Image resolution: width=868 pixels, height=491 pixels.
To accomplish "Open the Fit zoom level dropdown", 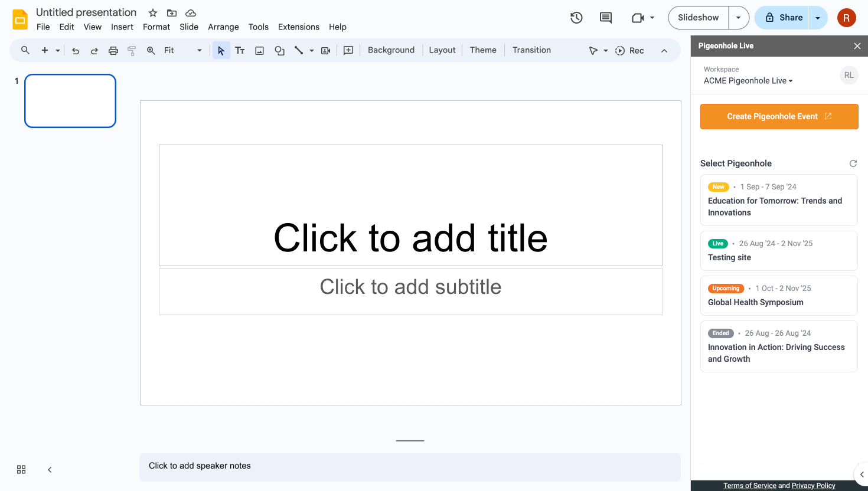I will [183, 51].
